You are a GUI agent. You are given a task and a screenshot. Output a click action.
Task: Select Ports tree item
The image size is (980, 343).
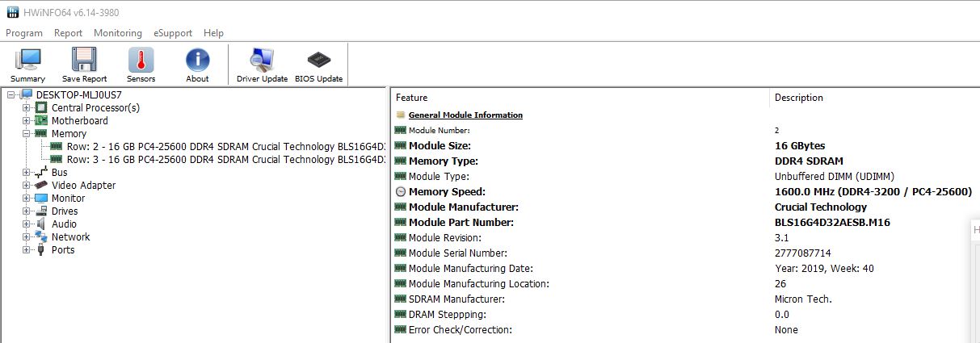tap(63, 250)
